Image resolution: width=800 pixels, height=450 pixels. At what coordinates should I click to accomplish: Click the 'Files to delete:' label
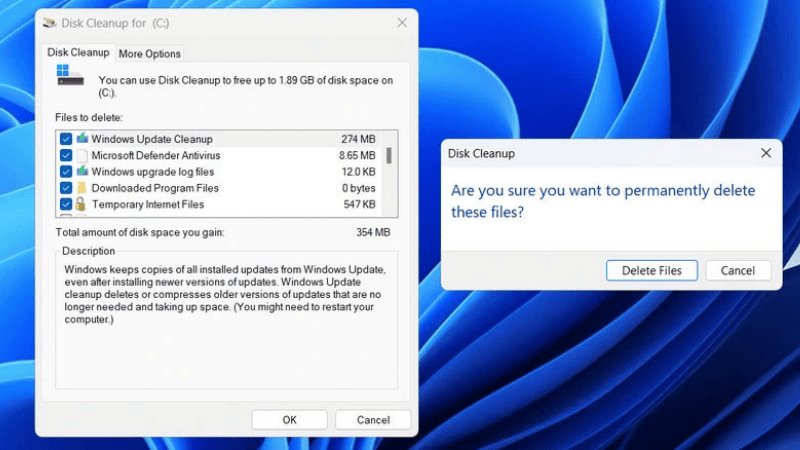coord(89,117)
